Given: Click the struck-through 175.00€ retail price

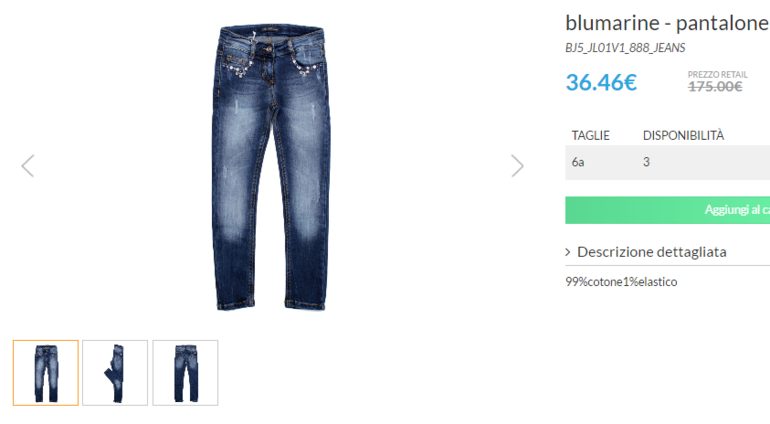Looking at the screenshot, I should [x=715, y=87].
